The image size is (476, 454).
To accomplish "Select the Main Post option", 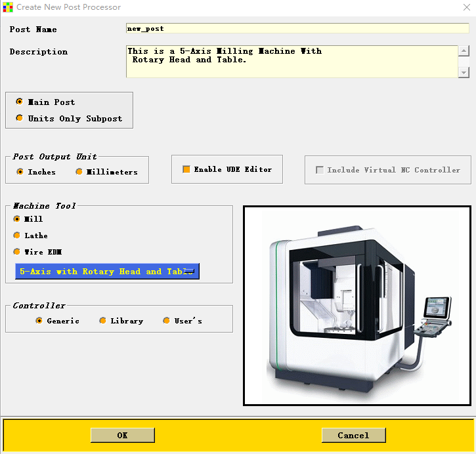I will pos(20,102).
